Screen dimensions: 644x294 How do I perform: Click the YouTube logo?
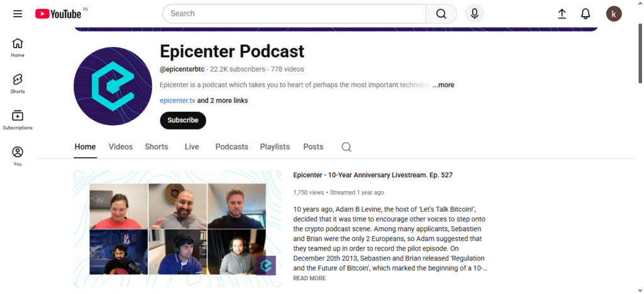click(x=58, y=14)
